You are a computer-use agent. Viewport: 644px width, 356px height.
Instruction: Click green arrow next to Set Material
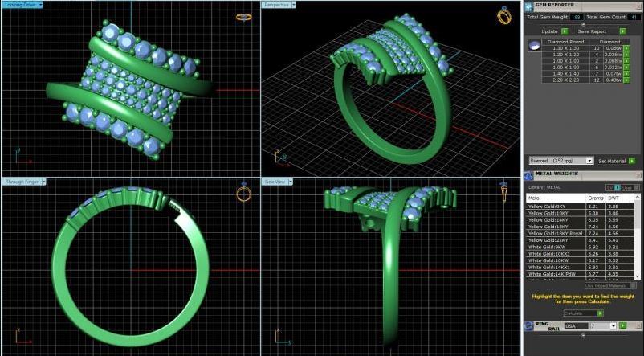click(x=632, y=161)
